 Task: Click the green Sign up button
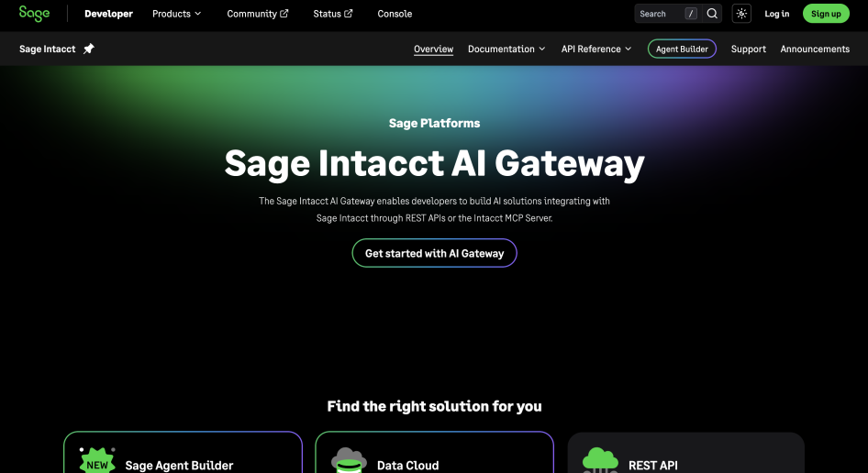pos(826,14)
